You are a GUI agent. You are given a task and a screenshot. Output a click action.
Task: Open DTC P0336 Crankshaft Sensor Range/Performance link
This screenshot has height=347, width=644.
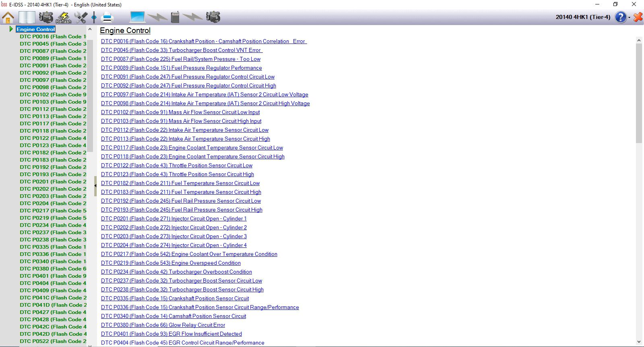(200, 307)
